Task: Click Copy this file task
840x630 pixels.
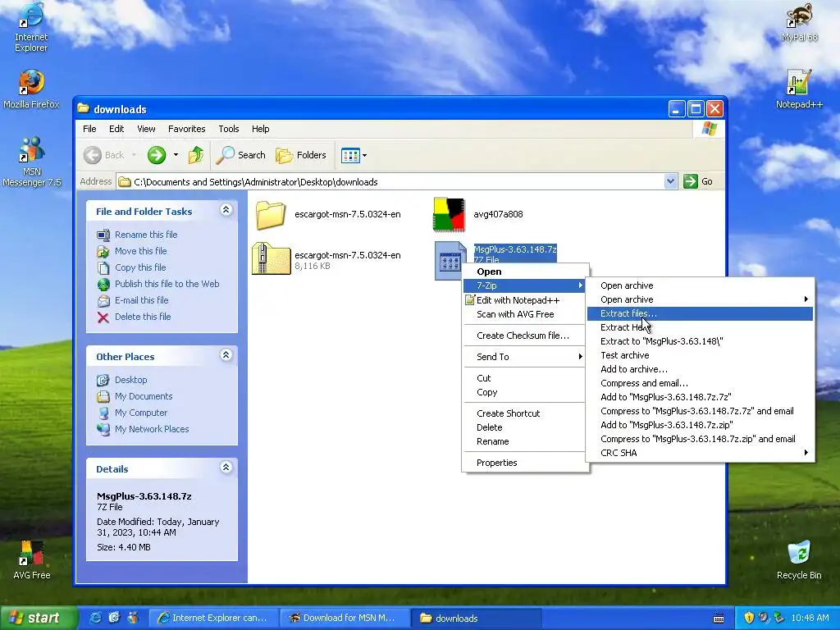Action: (140, 267)
